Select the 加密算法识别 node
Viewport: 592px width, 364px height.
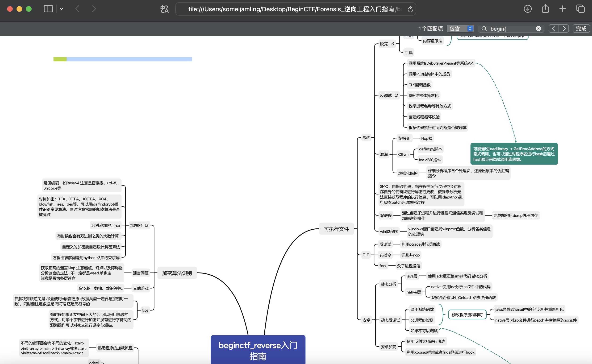click(x=177, y=273)
